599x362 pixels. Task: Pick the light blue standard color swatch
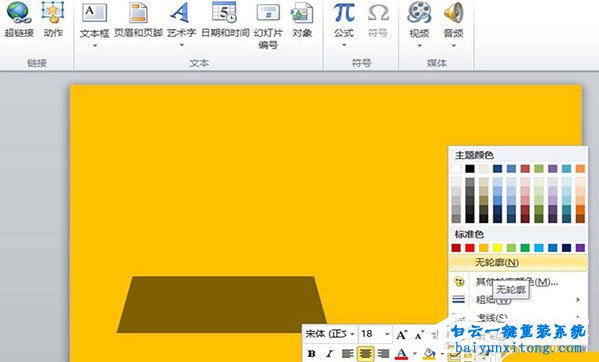(x=539, y=248)
